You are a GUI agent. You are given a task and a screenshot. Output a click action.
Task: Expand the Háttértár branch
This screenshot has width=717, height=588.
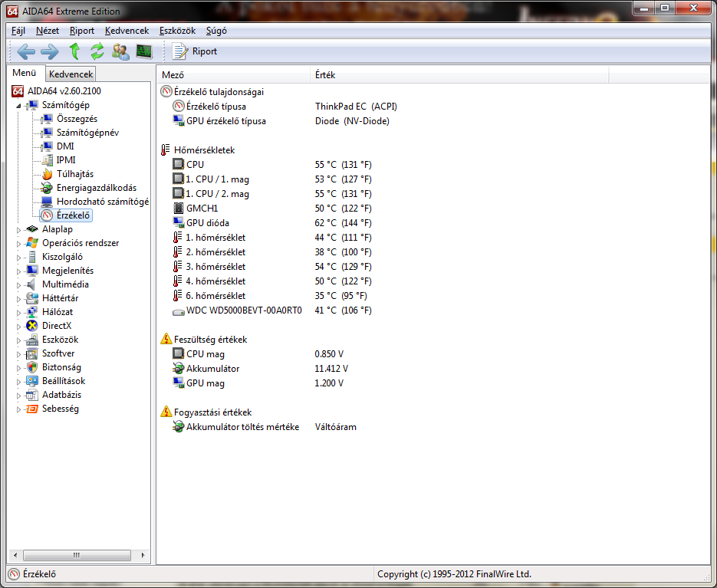pyautogui.click(x=18, y=299)
